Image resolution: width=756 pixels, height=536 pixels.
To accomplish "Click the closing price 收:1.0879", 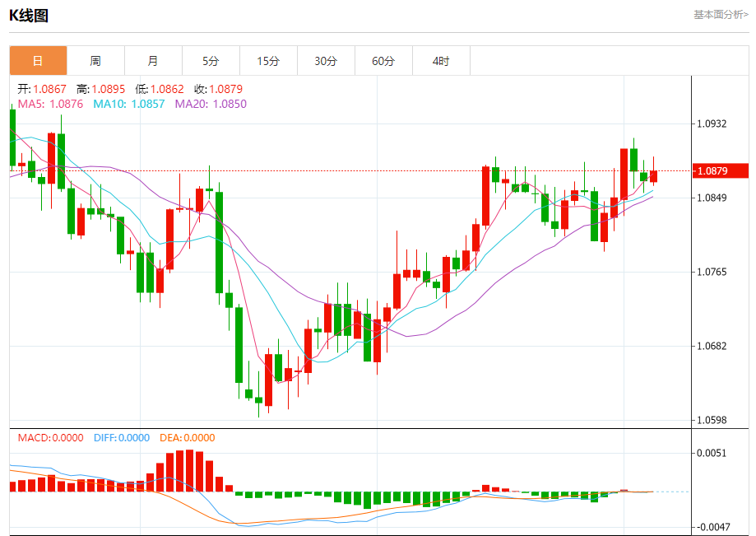I will [x=219, y=89].
